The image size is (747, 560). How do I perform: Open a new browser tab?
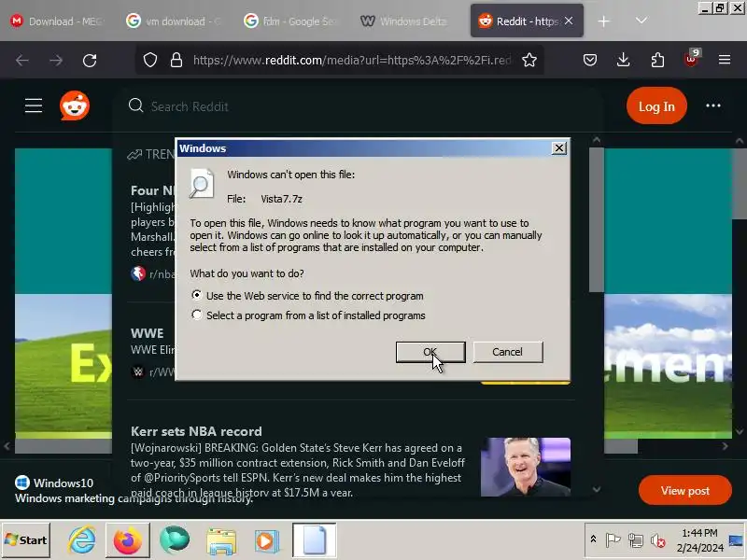(603, 21)
